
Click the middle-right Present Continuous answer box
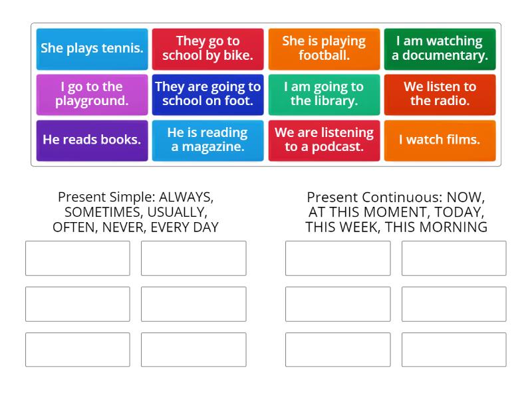[x=454, y=304]
